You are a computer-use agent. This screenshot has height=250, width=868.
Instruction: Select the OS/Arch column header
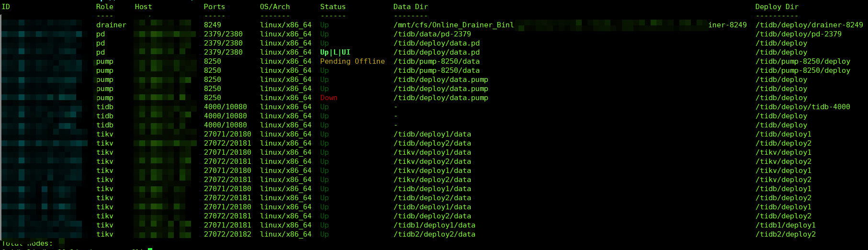coord(275,7)
